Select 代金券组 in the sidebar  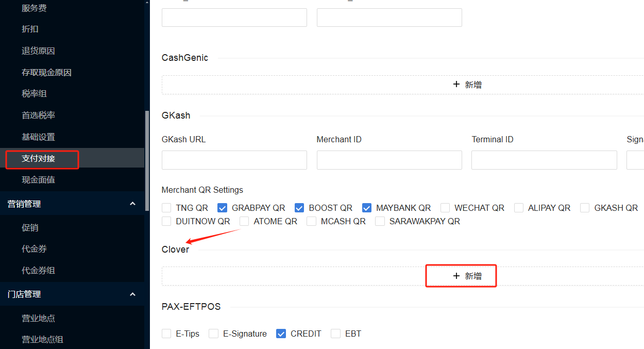38,270
